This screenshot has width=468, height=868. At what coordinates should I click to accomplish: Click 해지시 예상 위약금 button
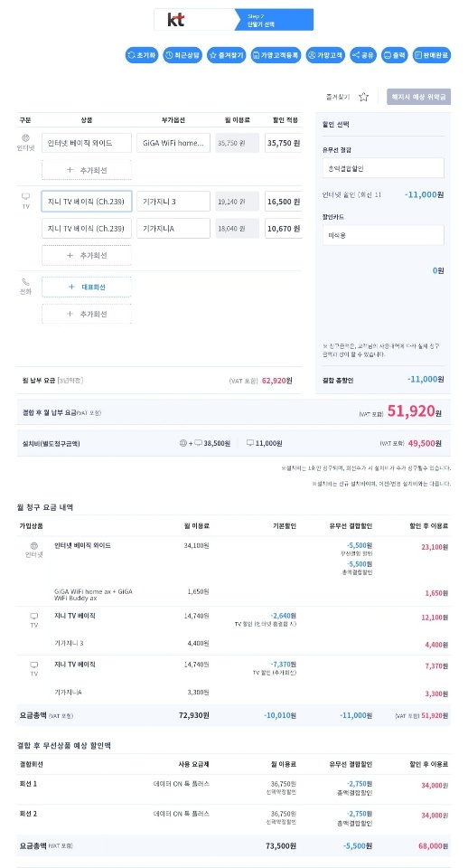pos(418,97)
